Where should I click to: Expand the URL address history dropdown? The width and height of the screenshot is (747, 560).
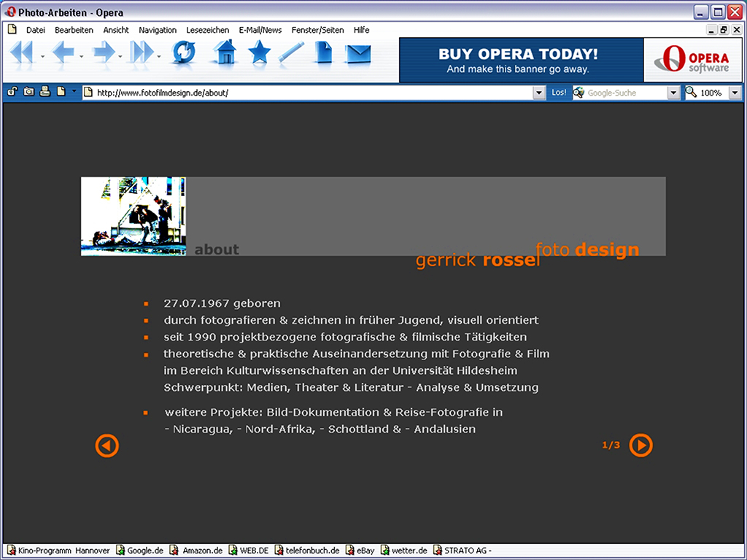539,93
